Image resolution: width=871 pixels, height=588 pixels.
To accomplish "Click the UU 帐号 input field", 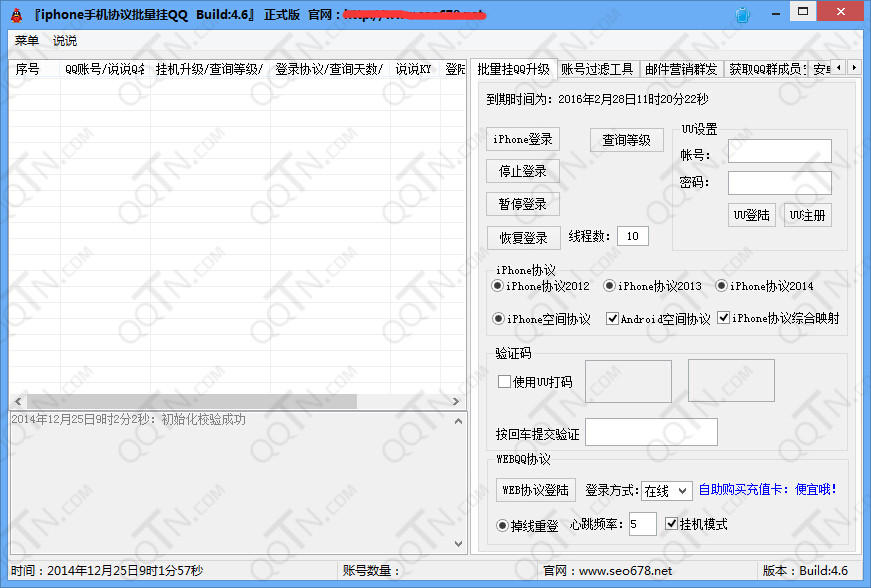I will (779, 151).
